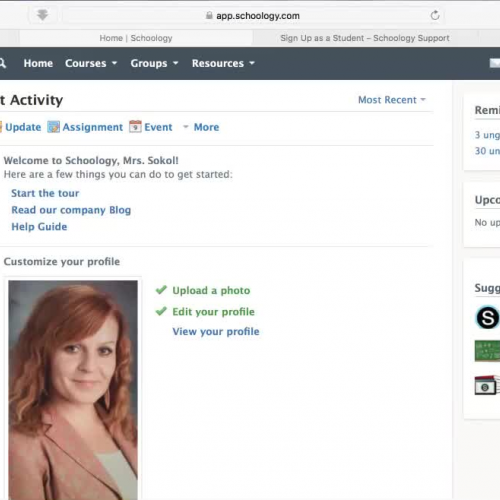This screenshot has height=500, width=500.
Task: Click the Customize your profile heading
Action: coord(62,262)
